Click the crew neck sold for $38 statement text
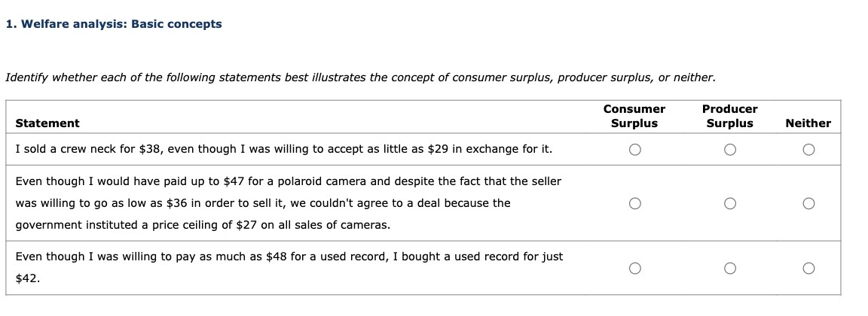Screen dimensions: 868x316 pos(283,149)
